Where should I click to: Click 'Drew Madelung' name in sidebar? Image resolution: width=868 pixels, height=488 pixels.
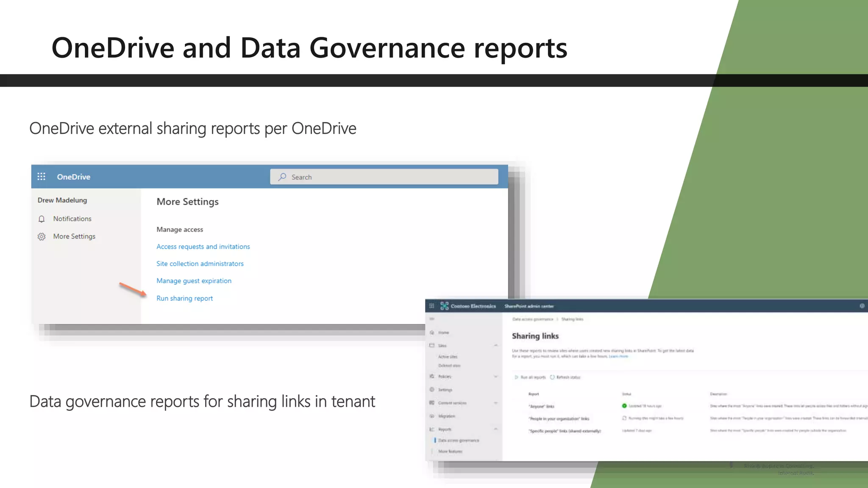[62, 200]
